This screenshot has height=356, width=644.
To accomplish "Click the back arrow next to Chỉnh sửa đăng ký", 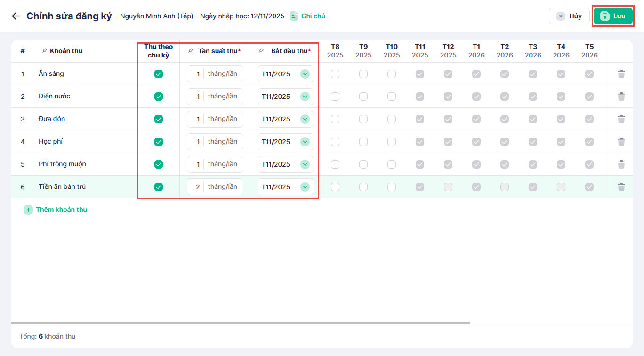I will pos(16,16).
